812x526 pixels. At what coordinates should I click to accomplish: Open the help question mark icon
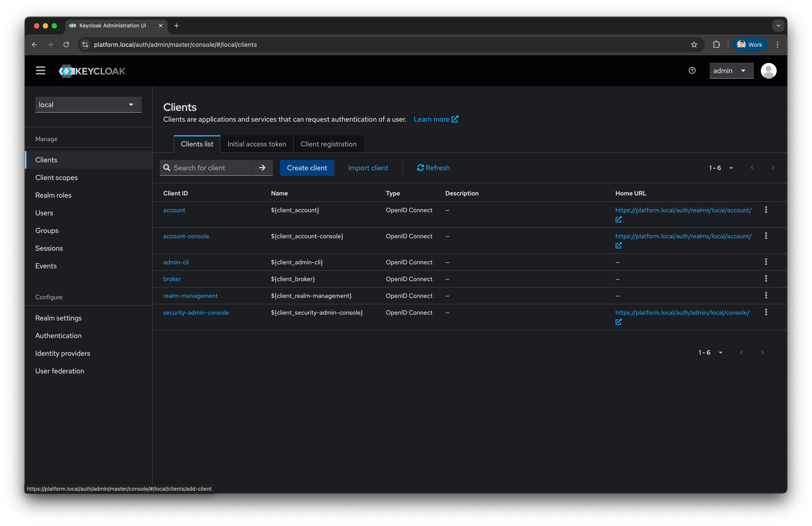tap(692, 70)
